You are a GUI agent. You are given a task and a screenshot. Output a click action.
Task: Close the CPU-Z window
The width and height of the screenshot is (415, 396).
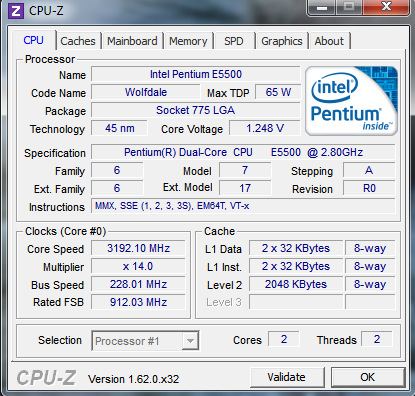[386, 7]
